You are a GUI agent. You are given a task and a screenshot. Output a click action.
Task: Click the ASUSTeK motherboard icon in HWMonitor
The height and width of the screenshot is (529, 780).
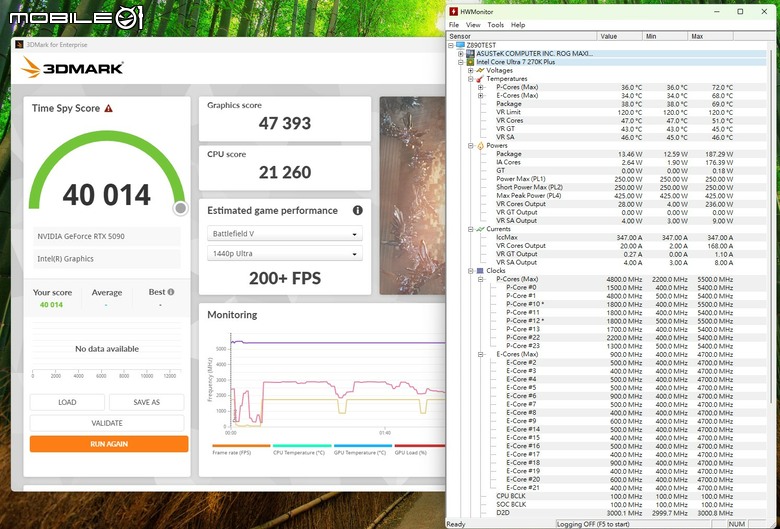pos(470,54)
